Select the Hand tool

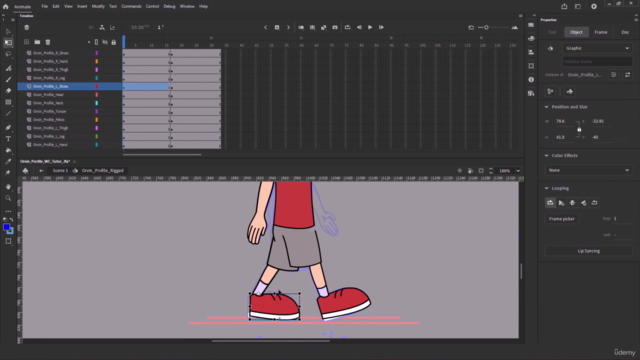point(8,187)
